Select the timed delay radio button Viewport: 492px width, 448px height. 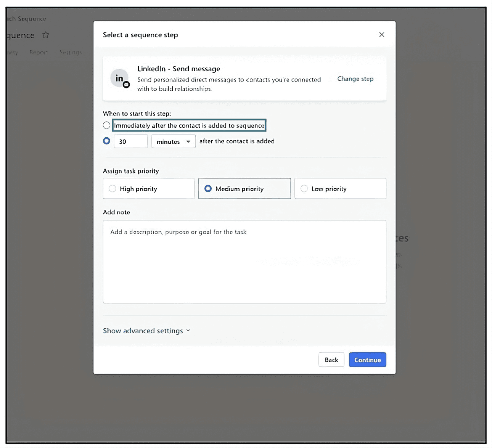point(106,141)
